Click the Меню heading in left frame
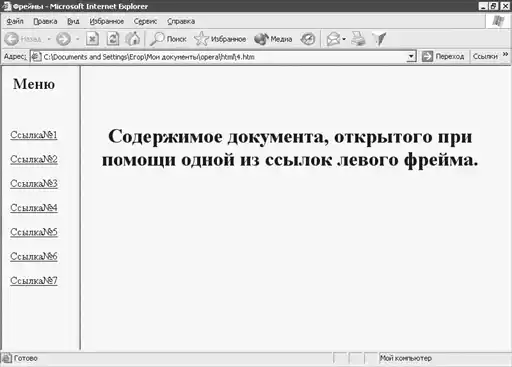Image resolution: width=512 pixels, height=367 pixels. (34, 84)
